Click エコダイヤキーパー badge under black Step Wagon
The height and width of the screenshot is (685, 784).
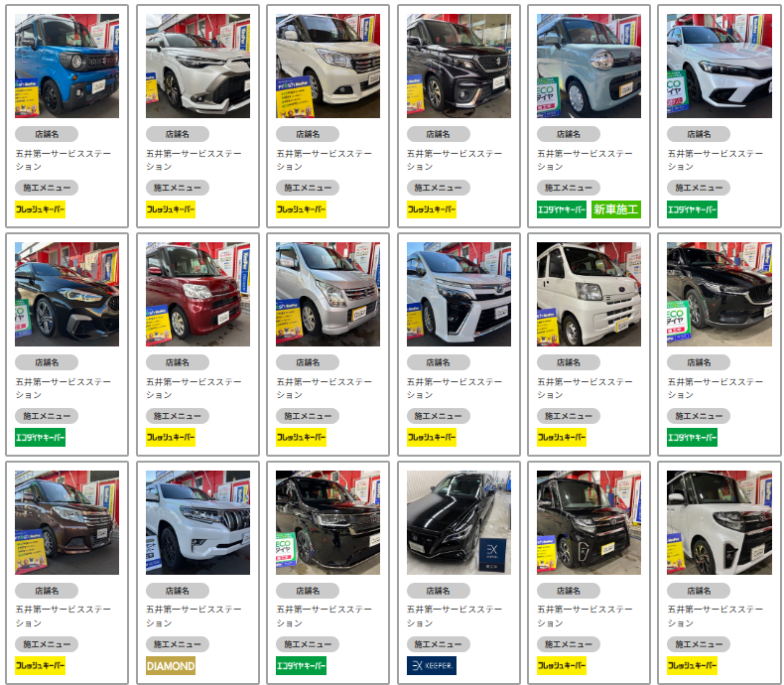301,665
